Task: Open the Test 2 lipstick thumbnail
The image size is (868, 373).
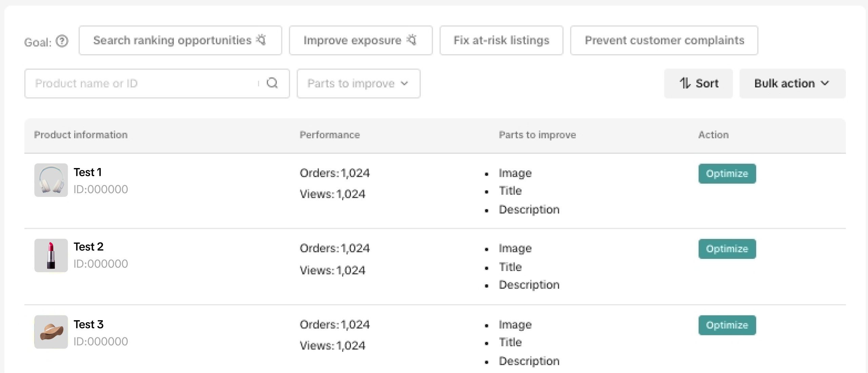Action: click(51, 255)
